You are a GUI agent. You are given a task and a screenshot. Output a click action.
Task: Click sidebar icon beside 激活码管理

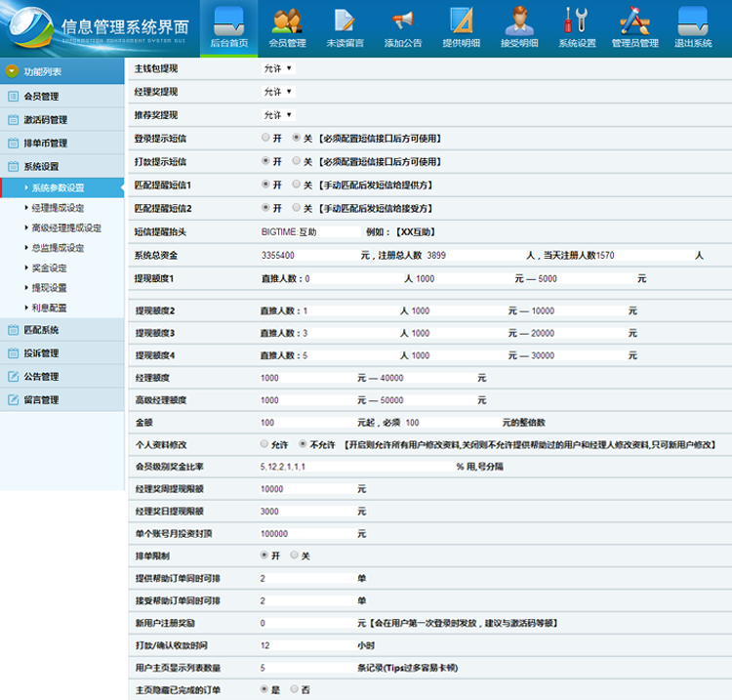pyautogui.click(x=13, y=119)
